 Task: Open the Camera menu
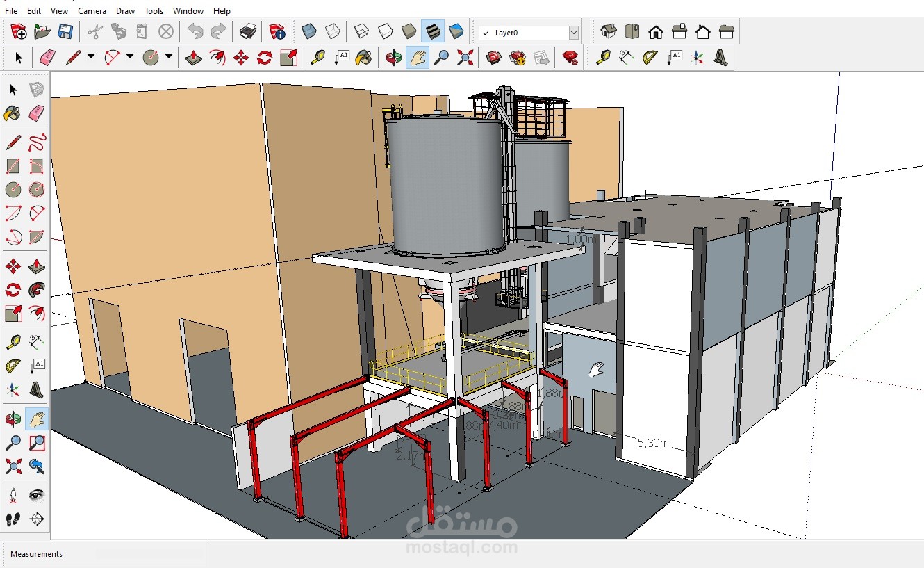coord(92,11)
